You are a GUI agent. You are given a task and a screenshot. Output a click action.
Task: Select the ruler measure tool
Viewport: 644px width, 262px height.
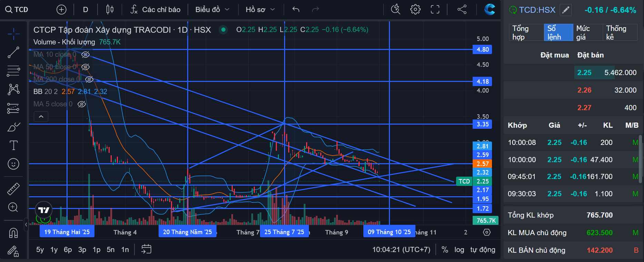pyautogui.click(x=13, y=189)
